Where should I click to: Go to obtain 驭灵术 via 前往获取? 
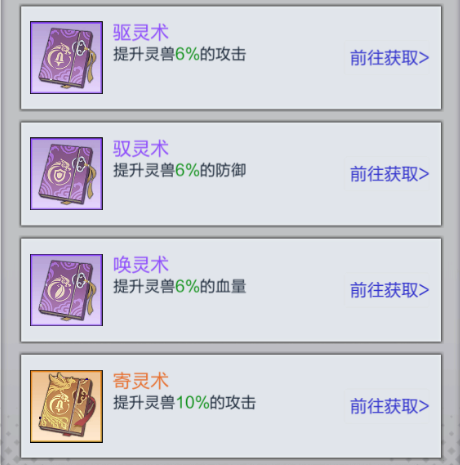coord(389,174)
